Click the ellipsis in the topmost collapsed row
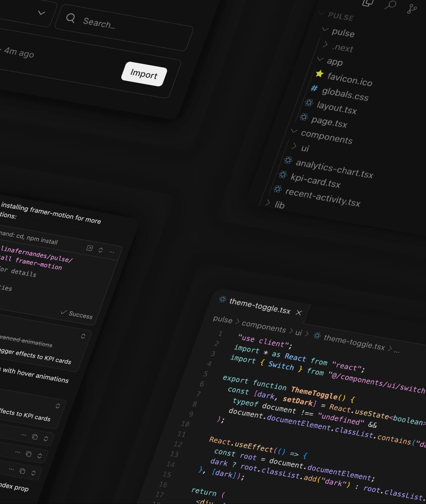This screenshot has width=426, height=504. (24, 435)
